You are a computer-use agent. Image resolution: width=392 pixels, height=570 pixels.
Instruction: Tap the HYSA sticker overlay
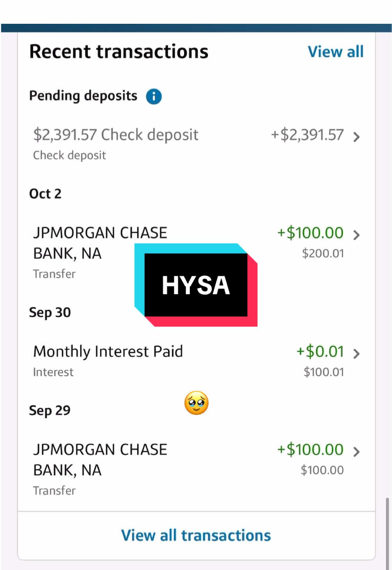pos(196,285)
